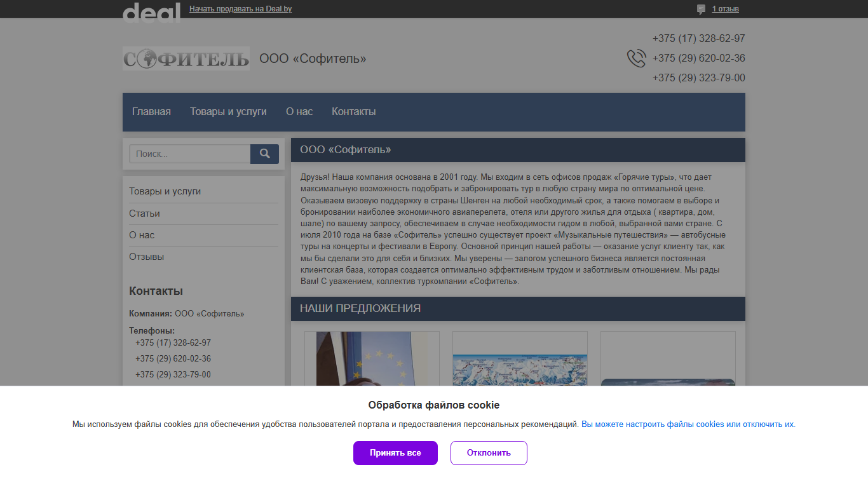This screenshot has width=868, height=488.
Task: Click header phone +375 (29) 323-79-00
Action: coord(698,78)
